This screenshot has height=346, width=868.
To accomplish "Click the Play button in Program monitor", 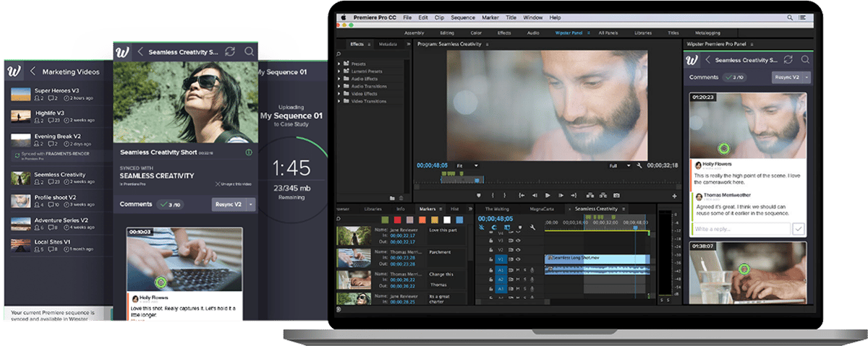I will point(548,195).
